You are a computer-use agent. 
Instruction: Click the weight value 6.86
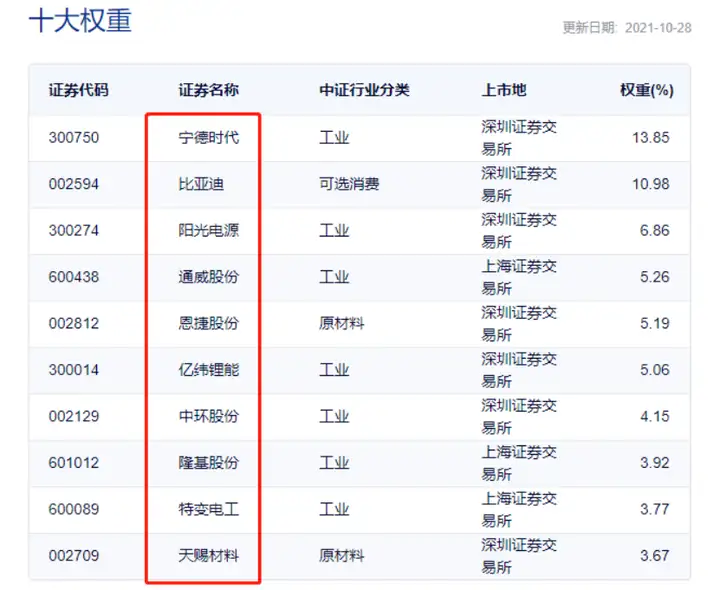655,230
